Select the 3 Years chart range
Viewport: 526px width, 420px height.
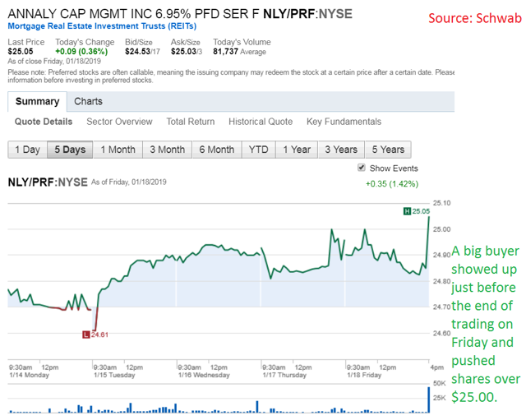(x=341, y=150)
